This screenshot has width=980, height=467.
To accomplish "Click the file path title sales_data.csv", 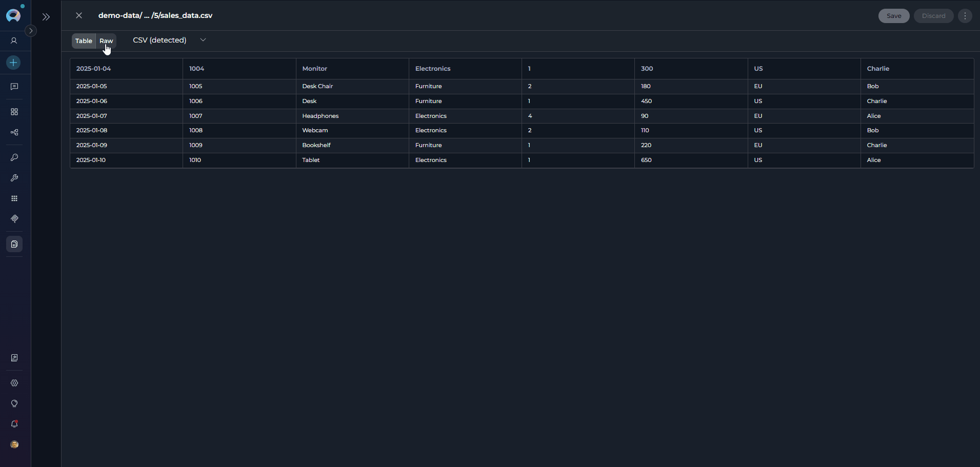I will (155, 15).
